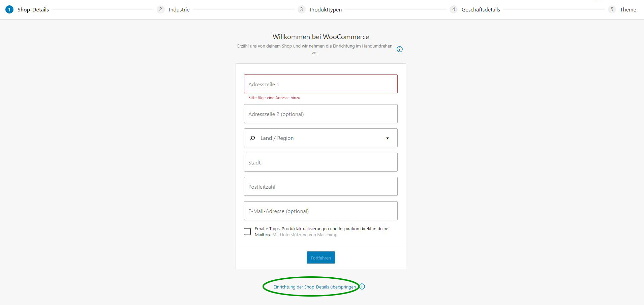The width and height of the screenshot is (644, 305).
Task: Click step 4 circle for Geschäftsdetails
Action: pyautogui.click(x=454, y=9)
